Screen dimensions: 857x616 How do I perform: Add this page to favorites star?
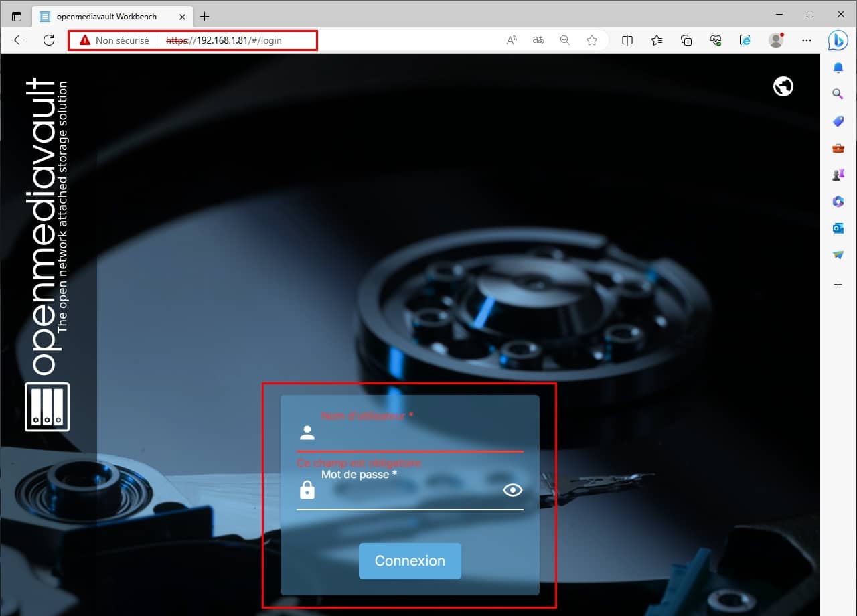592,40
